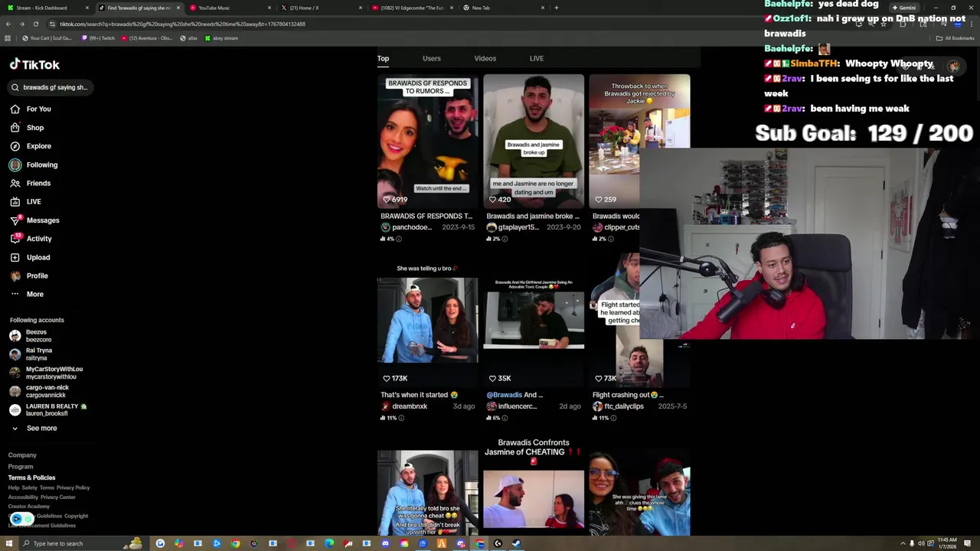The image size is (980, 551).
Task: Like the video with 173K likes
Action: click(387, 378)
